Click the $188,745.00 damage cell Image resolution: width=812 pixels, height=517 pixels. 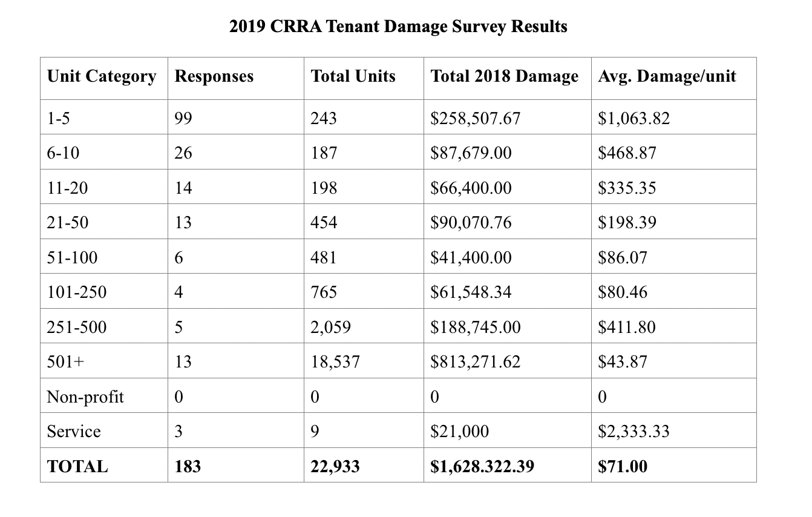tap(507, 327)
